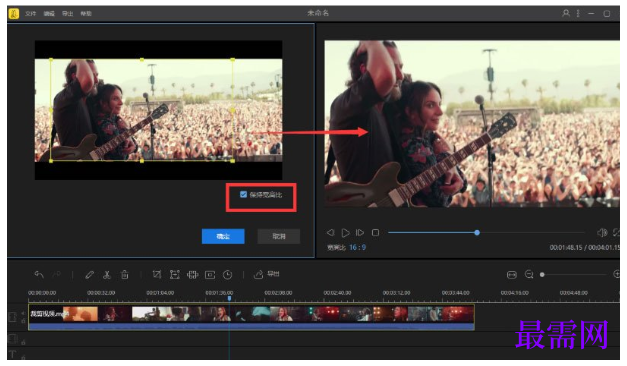Open the second menu in the menu bar
This screenshot has height=366, width=627.
coord(49,14)
